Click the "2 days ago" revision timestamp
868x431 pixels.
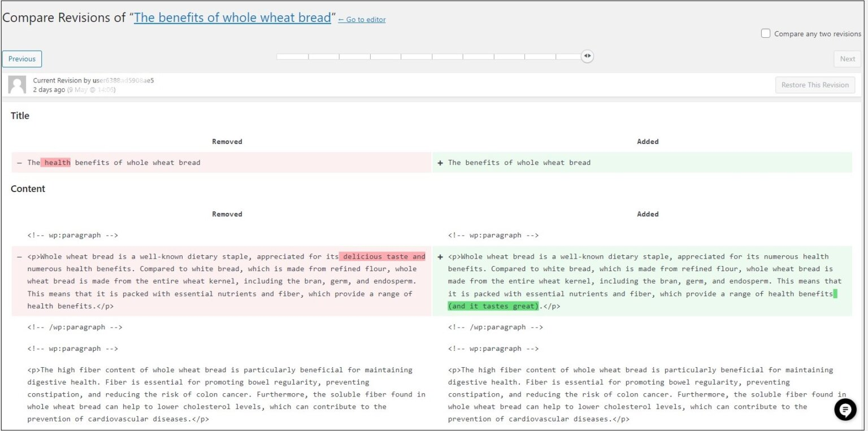49,90
